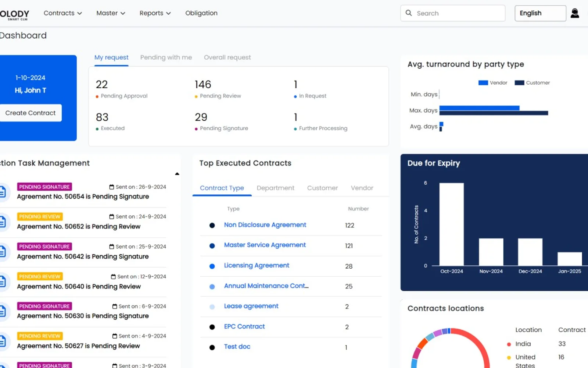
Task: Open Licensing Agreement link
Action: click(x=257, y=266)
